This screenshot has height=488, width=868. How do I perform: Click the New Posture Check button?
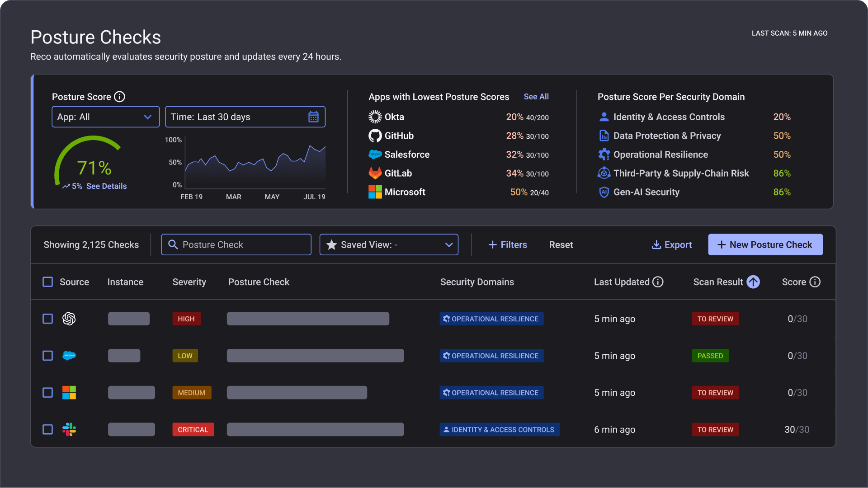click(x=765, y=244)
